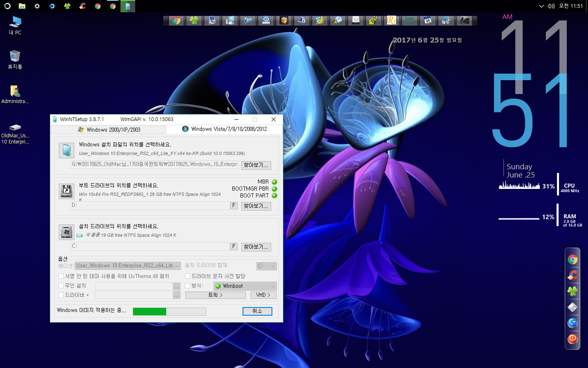This screenshot has width=588, height=368.
Task: Switch to Windows Vista/7/8/10/2008/2012 tab
Action: click(x=224, y=129)
